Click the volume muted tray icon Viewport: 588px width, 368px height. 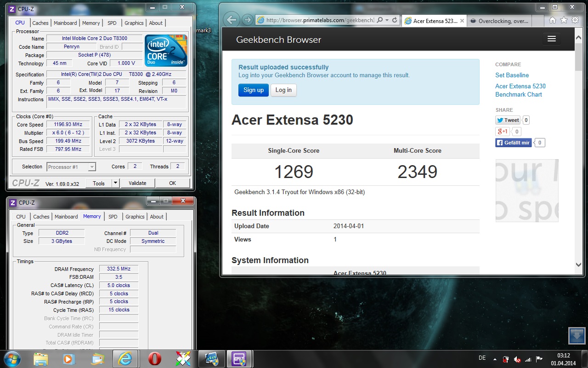coord(517,359)
